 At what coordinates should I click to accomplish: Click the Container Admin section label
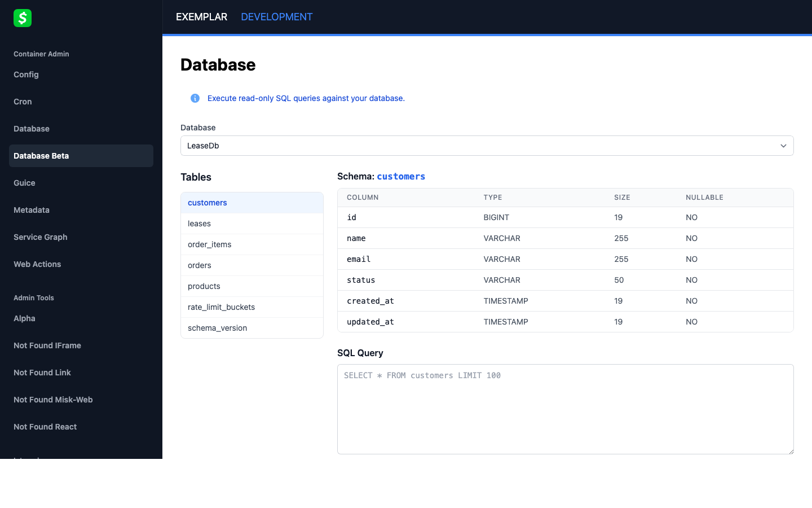click(x=41, y=54)
